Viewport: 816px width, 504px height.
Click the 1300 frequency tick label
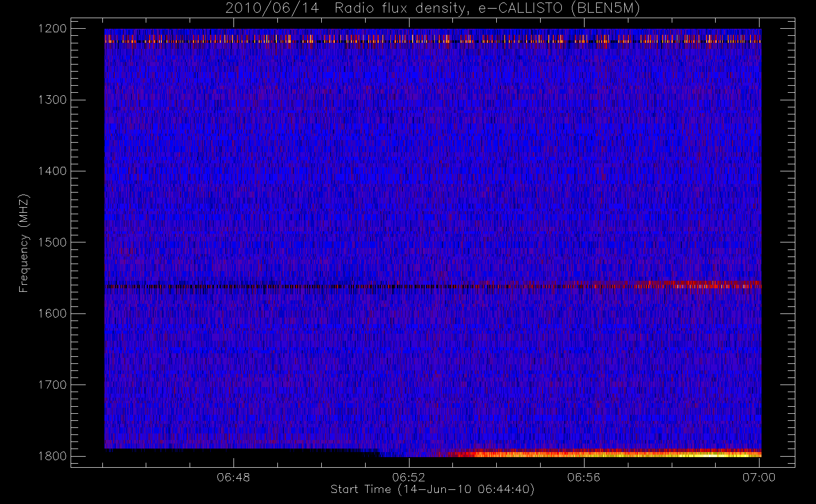(52, 100)
